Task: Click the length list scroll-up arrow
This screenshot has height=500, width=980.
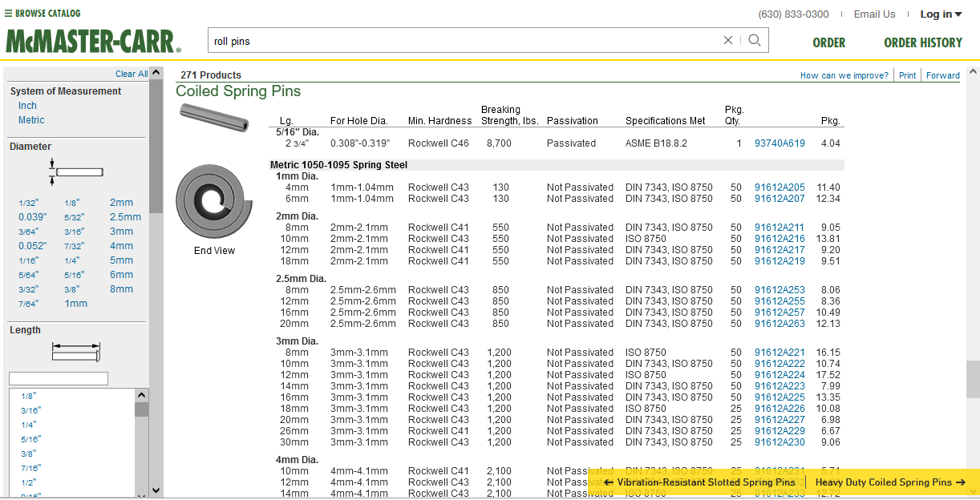Action: tap(142, 395)
